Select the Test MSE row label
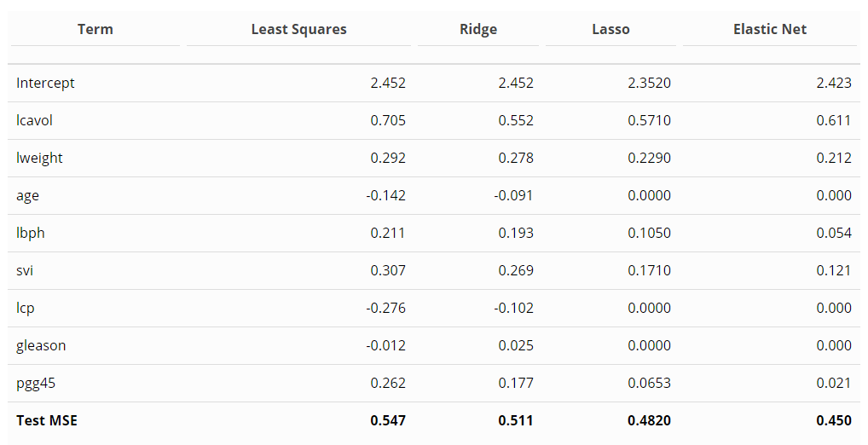The width and height of the screenshot is (868, 445). (x=47, y=420)
